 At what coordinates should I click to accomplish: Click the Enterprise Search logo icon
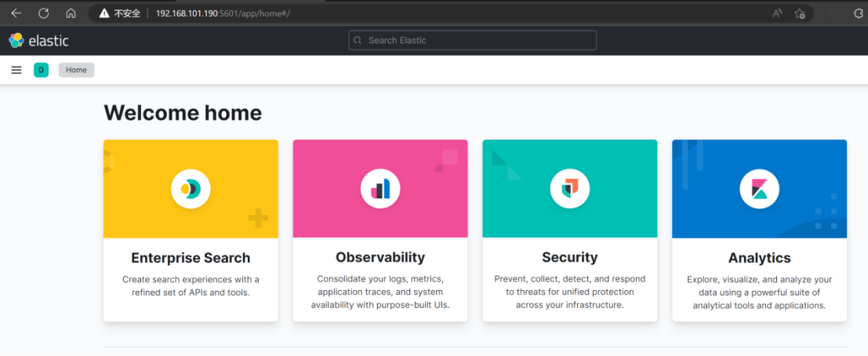pyautogui.click(x=191, y=189)
